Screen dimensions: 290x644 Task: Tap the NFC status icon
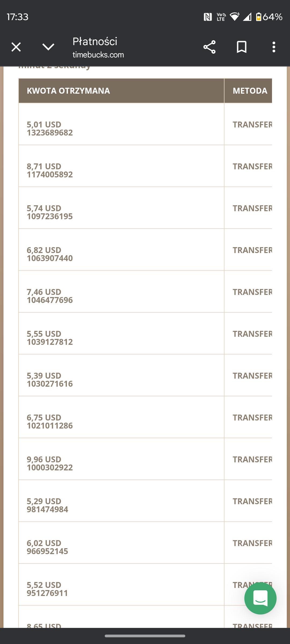(x=208, y=17)
